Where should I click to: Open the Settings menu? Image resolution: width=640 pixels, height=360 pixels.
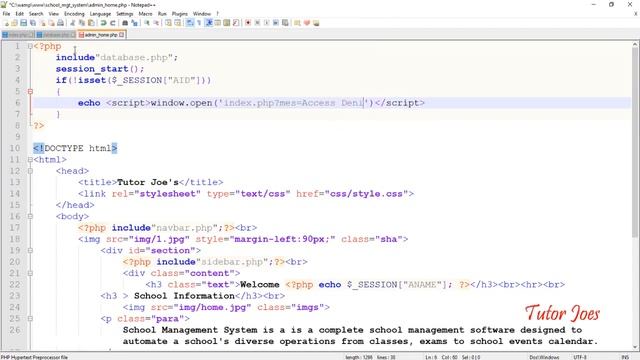pos(124,13)
